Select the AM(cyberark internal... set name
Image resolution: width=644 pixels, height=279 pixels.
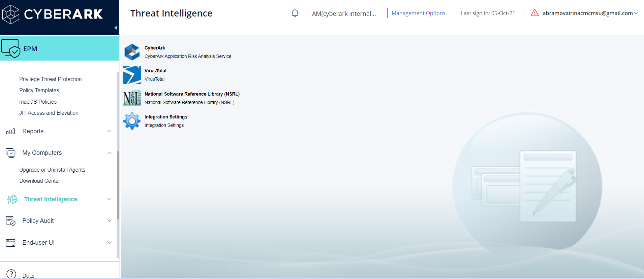coord(344,13)
